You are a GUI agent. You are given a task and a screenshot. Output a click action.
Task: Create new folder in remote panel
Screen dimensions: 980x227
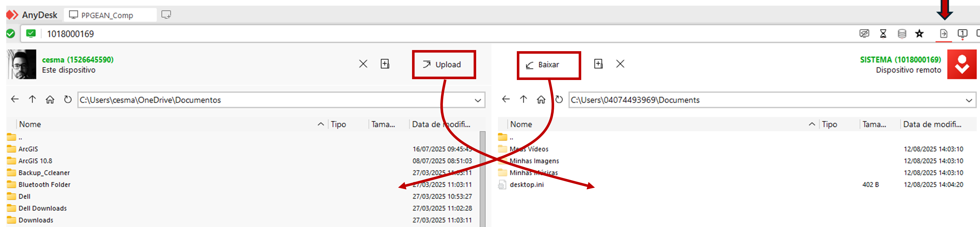point(598,64)
